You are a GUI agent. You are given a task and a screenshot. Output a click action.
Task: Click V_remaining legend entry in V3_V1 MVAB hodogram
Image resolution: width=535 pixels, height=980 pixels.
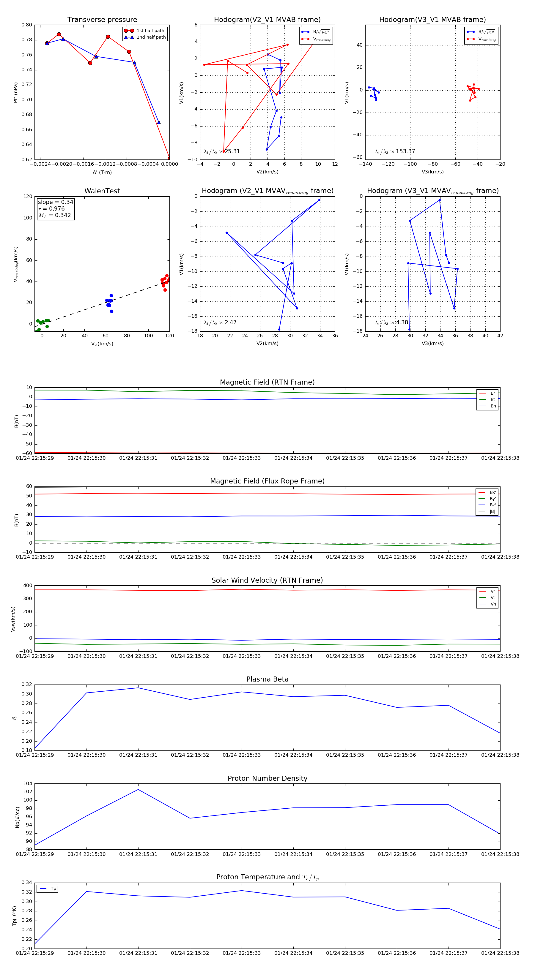[481, 39]
